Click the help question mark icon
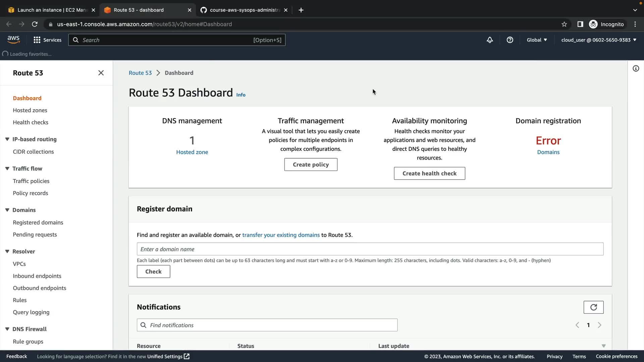Screen dimensions: 644x362 pos(510,40)
